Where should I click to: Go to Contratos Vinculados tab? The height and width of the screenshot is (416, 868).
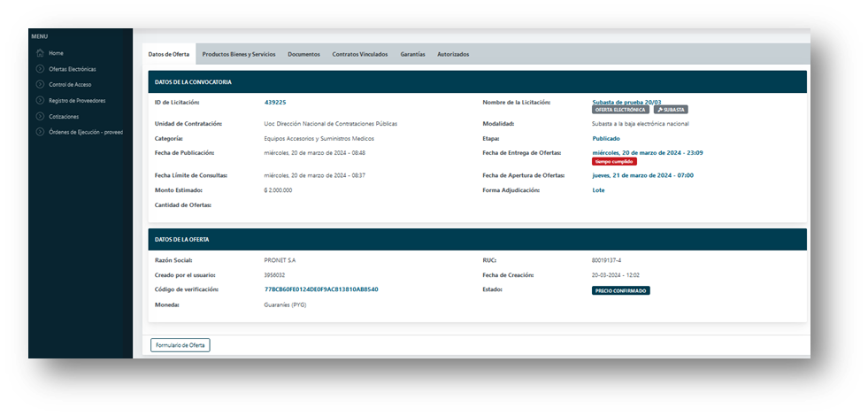click(360, 54)
